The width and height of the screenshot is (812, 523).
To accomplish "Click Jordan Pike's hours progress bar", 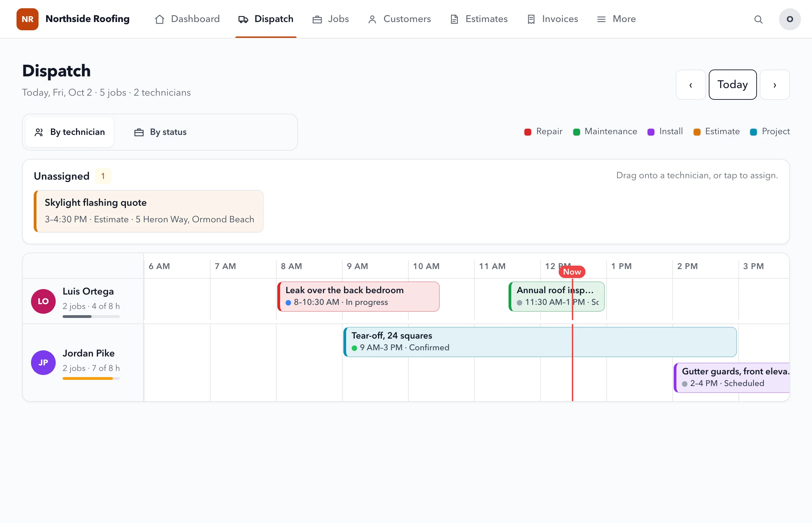I will [91, 378].
